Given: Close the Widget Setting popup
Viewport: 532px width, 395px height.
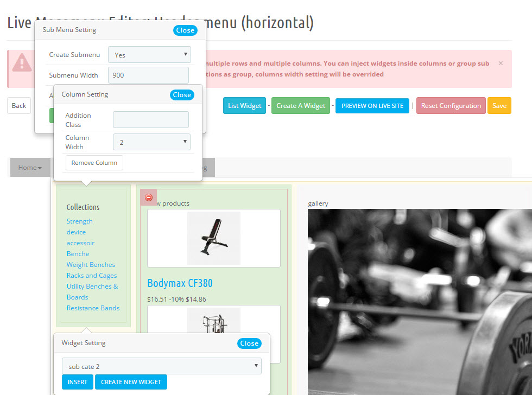Looking at the screenshot, I should pos(249,343).
